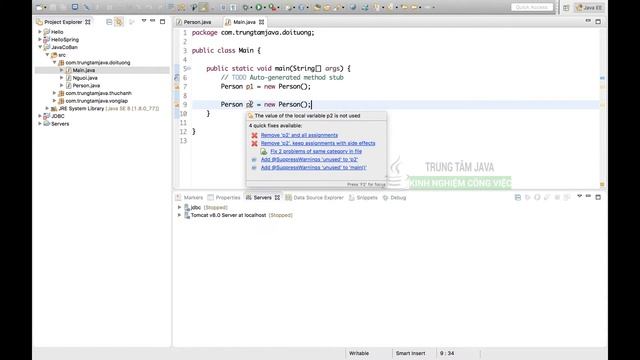Click task marker on line 6
Image resolution: width=640 pixels, height=360 pixels.
click(x=177, y=78)
